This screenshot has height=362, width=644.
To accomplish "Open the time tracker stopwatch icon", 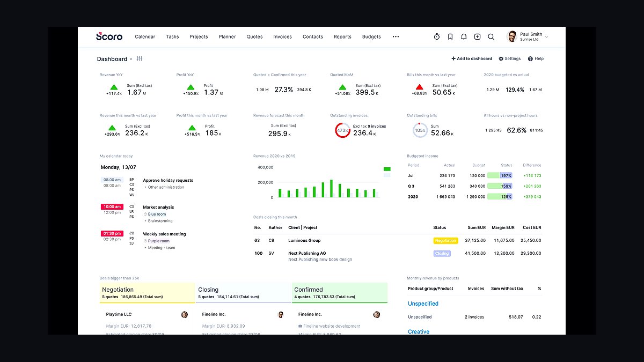I will pos(437,36).
